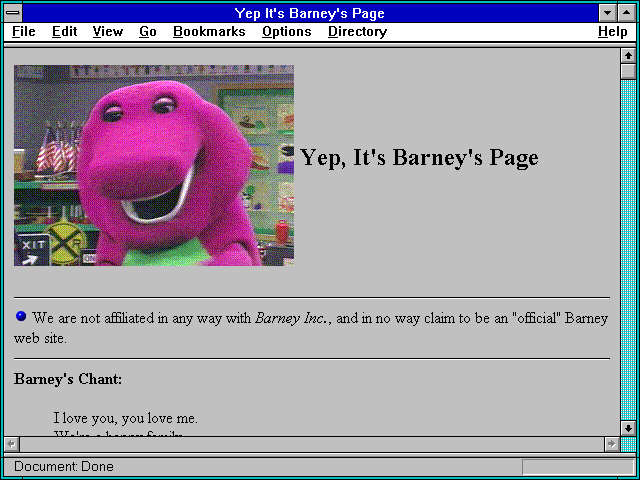Screen dimensions: 640x480
Task: Click the vertical scrollbar up arrow
Action: pyautogui.click(x=628, y=56)
